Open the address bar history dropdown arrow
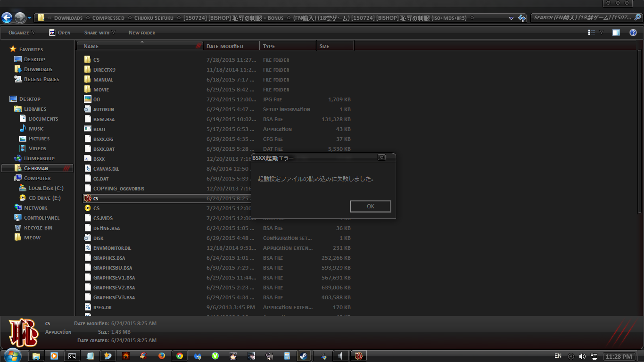Screen dimensions: 644x362 point(511,18)
